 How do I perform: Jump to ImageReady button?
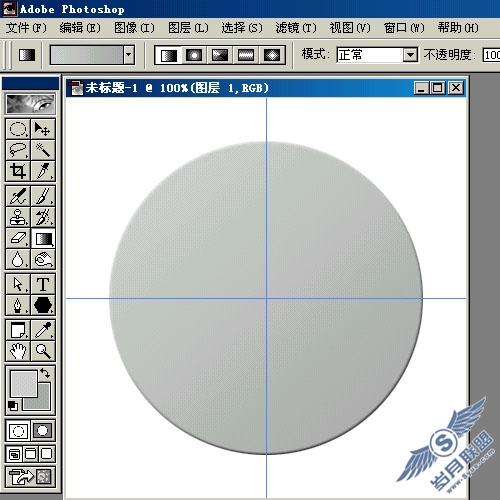30,476
